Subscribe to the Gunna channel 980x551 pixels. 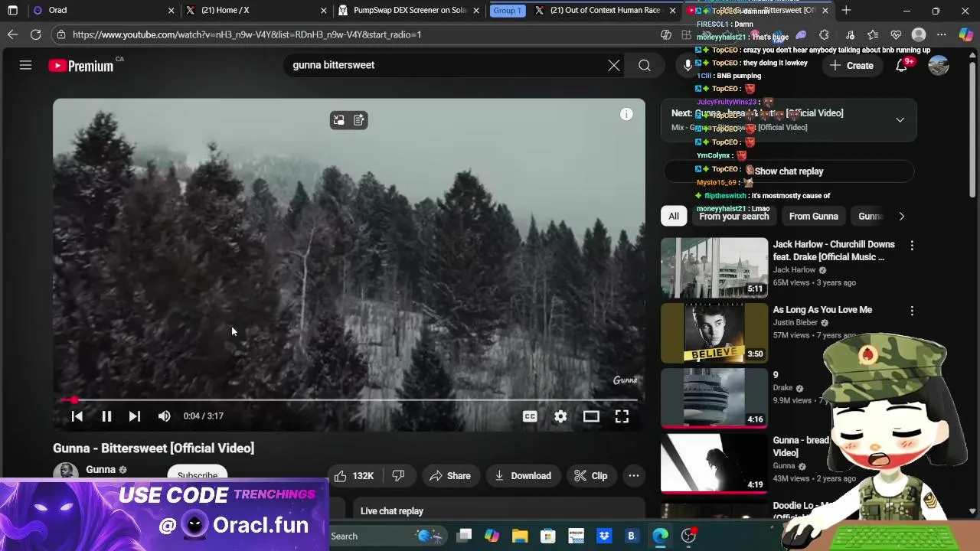tap(198, 475)
